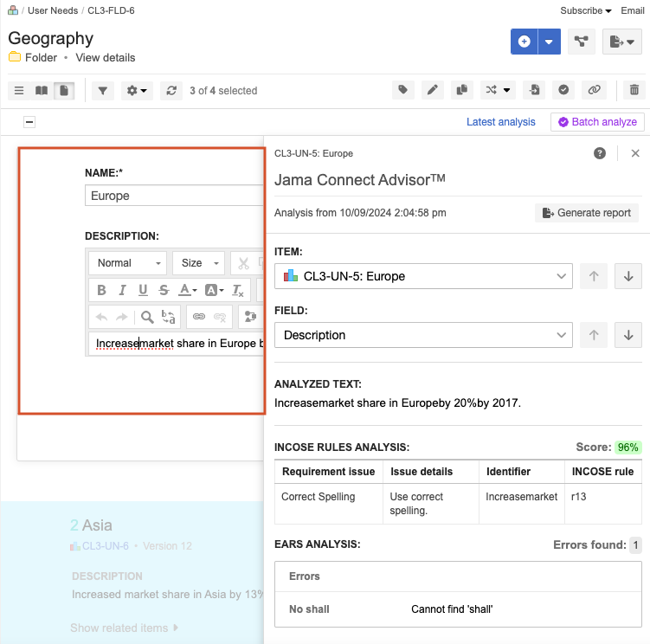Click the chain link relationship icon
650x644 pixels.
click(x=594, y=90)
